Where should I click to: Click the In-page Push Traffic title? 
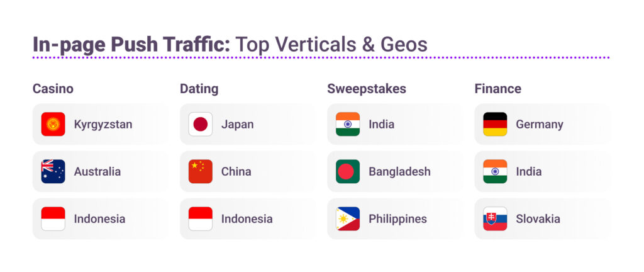coord(230,44)
